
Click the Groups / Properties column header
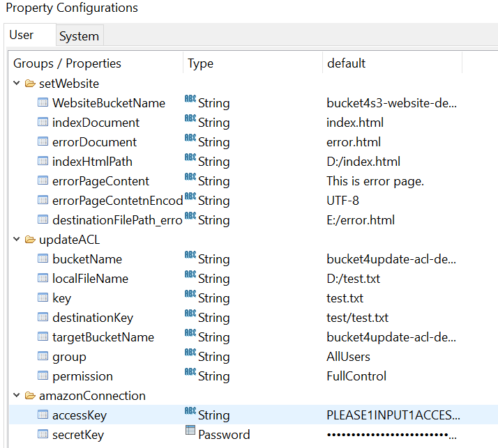point(67,63)
